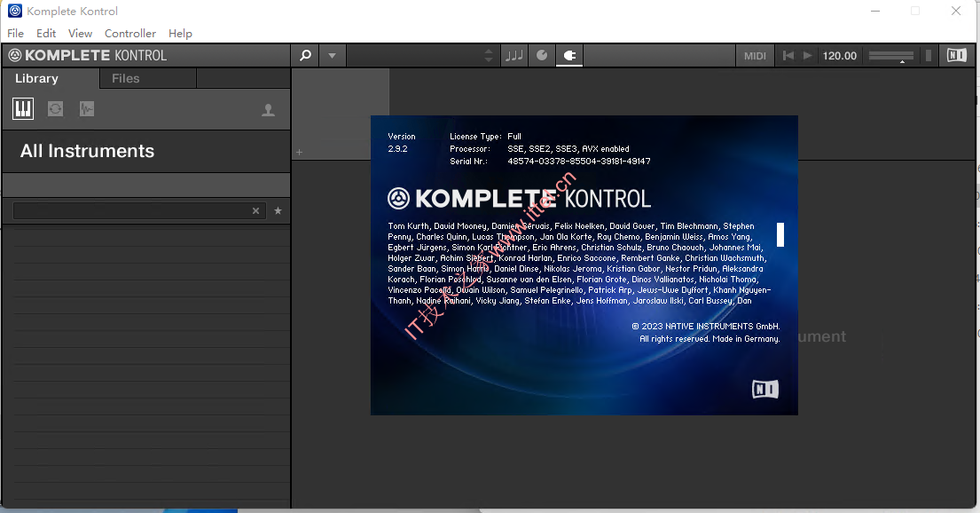Open the Controller menu
Viewport: 980px width, 513px height.
(x=130, y=33)
